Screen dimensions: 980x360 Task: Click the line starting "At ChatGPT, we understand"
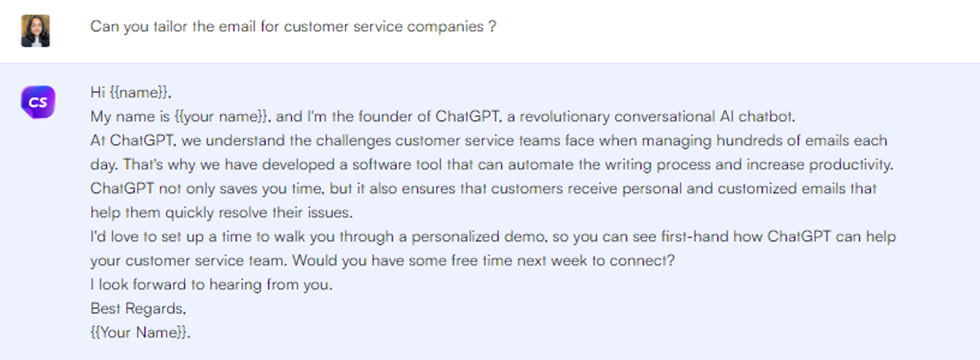click(x=488, y=141)
